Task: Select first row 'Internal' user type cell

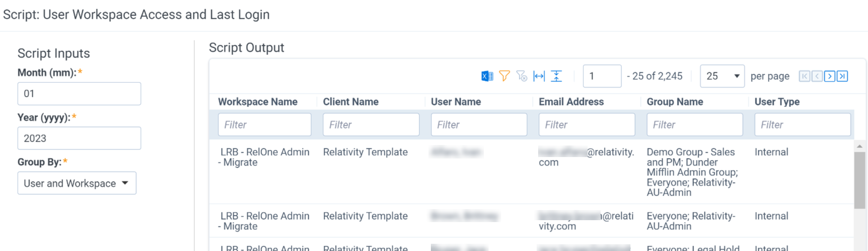Action: (771, 152)
